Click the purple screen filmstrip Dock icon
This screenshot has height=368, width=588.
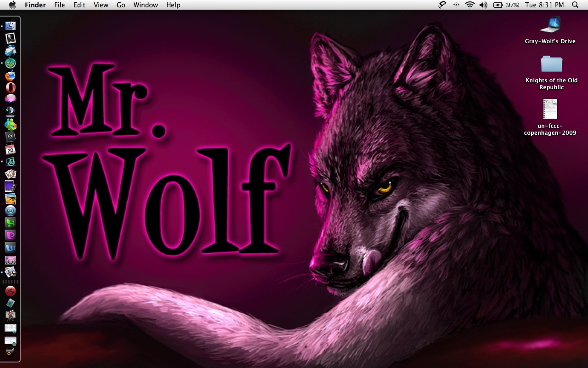pyautogui.click(x=11, y=186)
